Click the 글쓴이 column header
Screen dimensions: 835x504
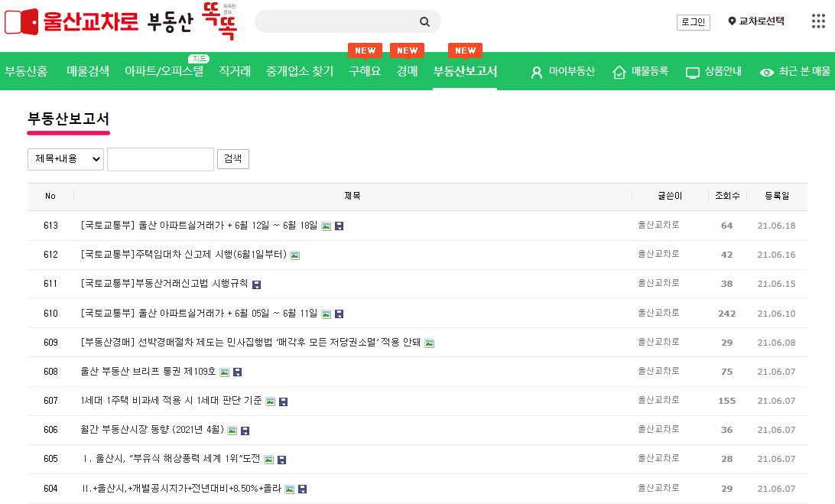point(670,196)
